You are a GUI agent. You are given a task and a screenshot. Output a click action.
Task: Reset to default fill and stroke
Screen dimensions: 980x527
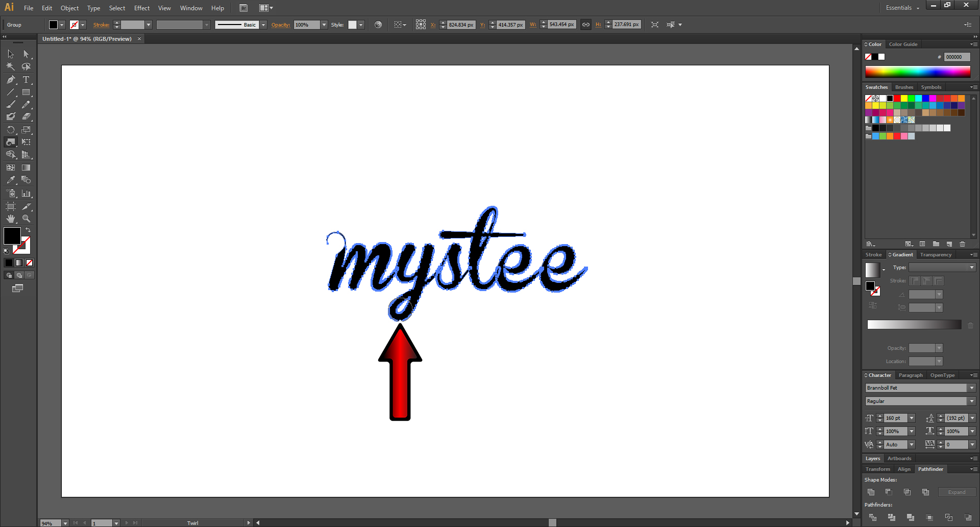[6, 251]
